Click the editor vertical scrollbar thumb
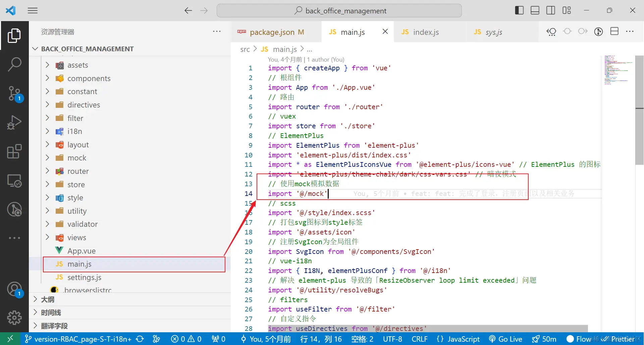 [x=639, y=111]
